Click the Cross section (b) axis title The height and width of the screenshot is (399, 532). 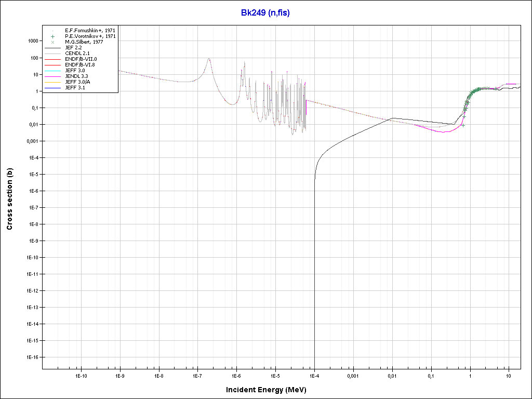(x=9, y=199)
